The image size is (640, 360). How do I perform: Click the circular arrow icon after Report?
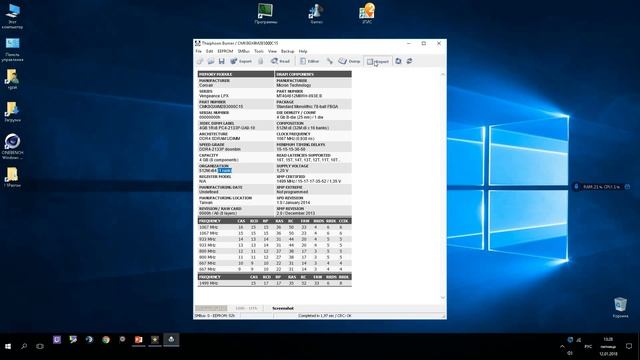click(398, 61)
